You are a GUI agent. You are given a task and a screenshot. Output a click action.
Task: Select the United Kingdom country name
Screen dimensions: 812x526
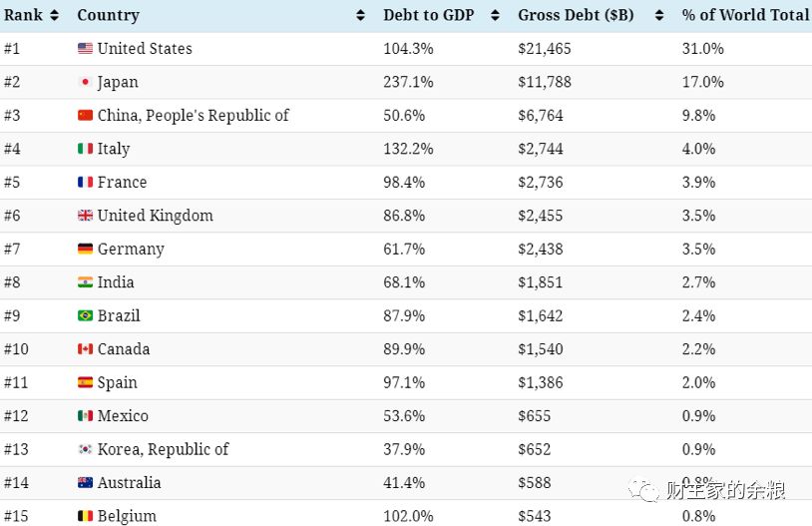[155, 216]
